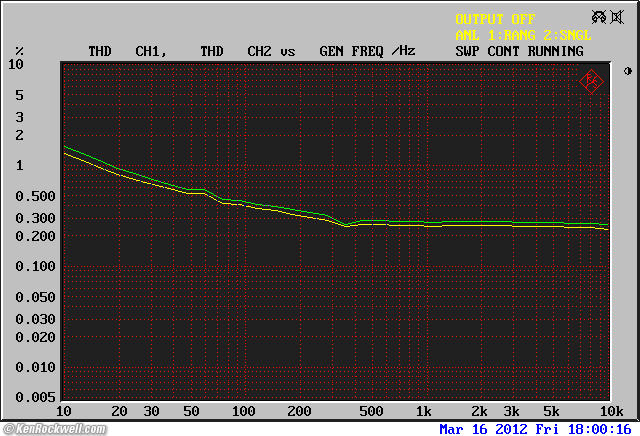Viewport: 640px width, 436px height.
Task: Click the 2k frequency axis label
Action: pos(480,411)
